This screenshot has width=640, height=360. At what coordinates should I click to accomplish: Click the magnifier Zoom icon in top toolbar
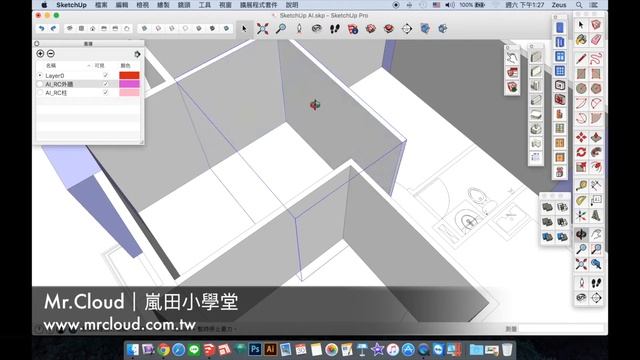281,29
